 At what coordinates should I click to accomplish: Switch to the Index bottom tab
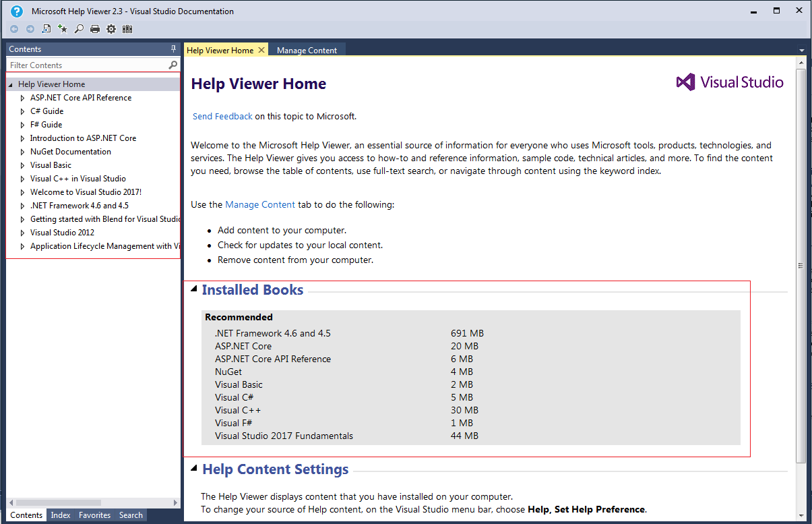tap(61, 515)
